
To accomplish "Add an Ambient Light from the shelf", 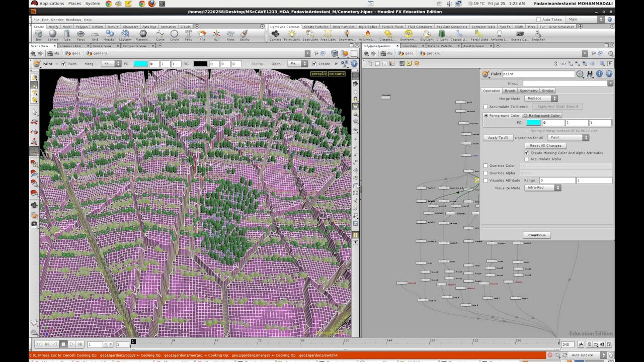I will click(x=499, y=35).
